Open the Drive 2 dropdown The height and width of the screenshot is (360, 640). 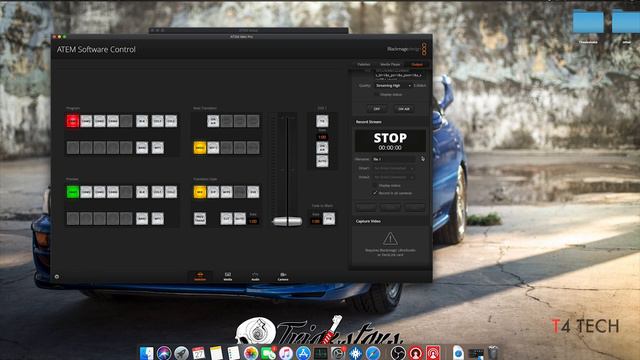tap(393, 177)
